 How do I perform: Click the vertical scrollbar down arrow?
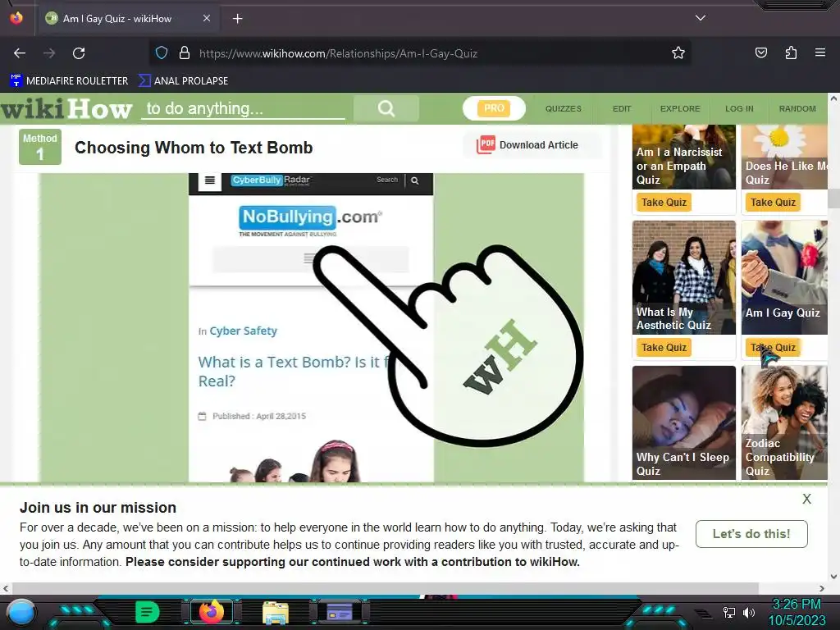(x=833, y=577)
